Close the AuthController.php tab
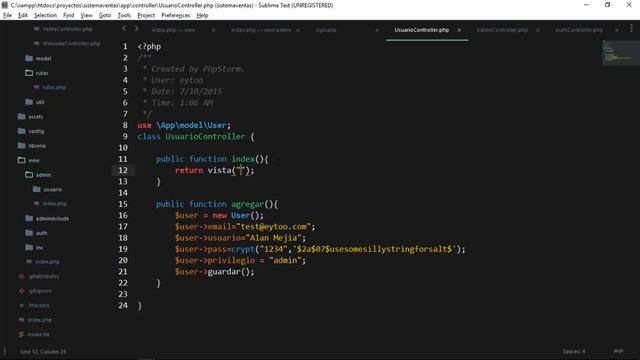The image size is (640, 360). tap(616, 30)
